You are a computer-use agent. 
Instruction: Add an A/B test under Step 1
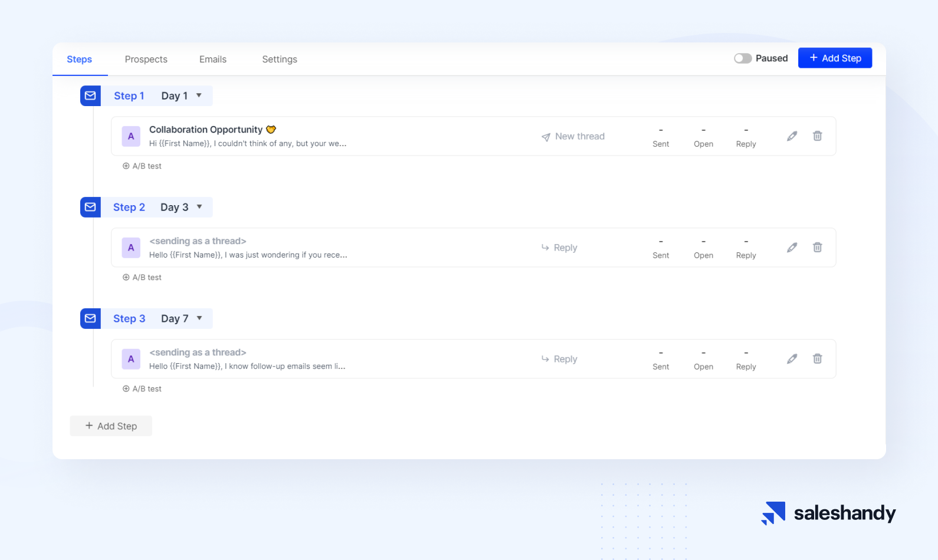click(142, 166)
